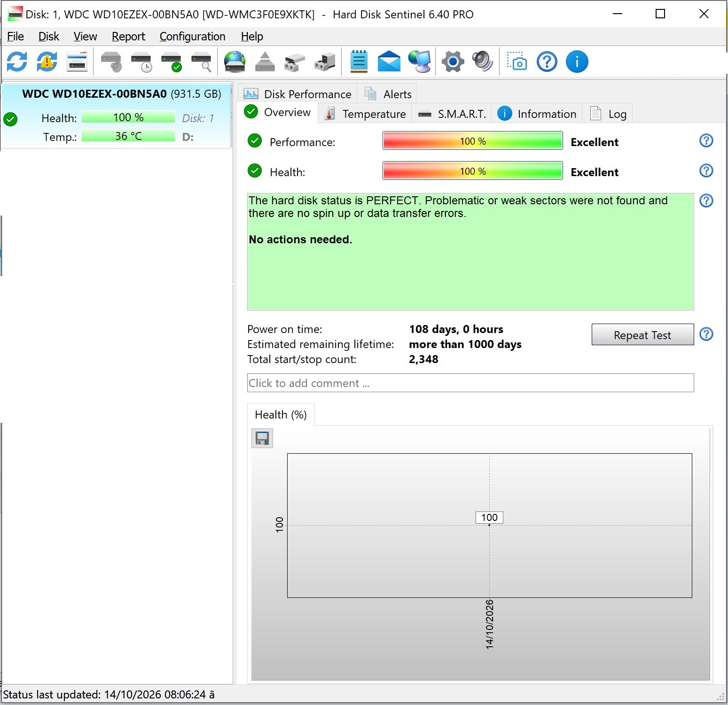Open configuration via the gear icon
Viewport: 728px width, 705px height.
(x=453, y=62)
